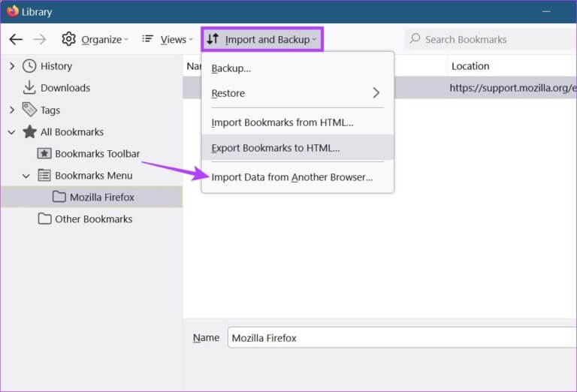Choose Import Data from Another Browser...
The image size is (577, 392).
(298, 177)
